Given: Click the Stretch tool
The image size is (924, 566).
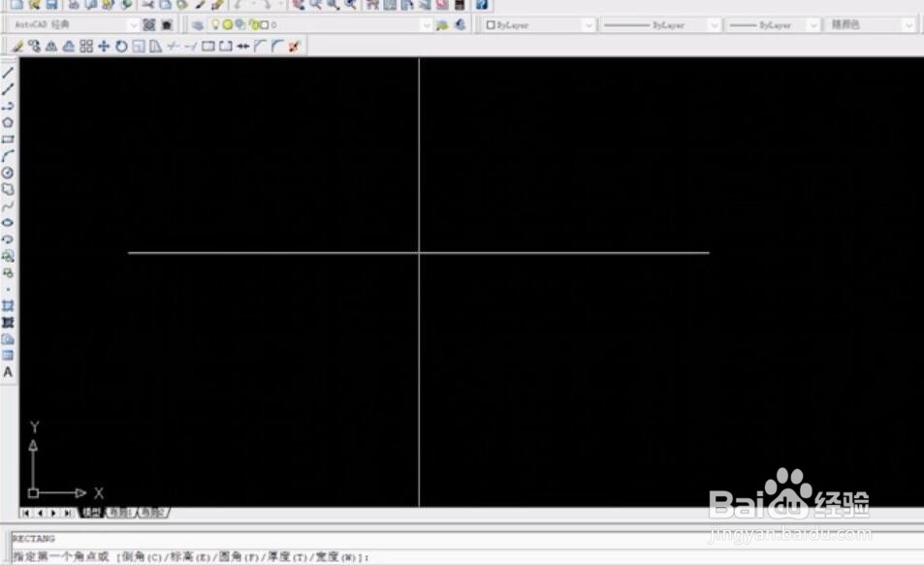Looking at the screenshot, I should click(155, 46).
